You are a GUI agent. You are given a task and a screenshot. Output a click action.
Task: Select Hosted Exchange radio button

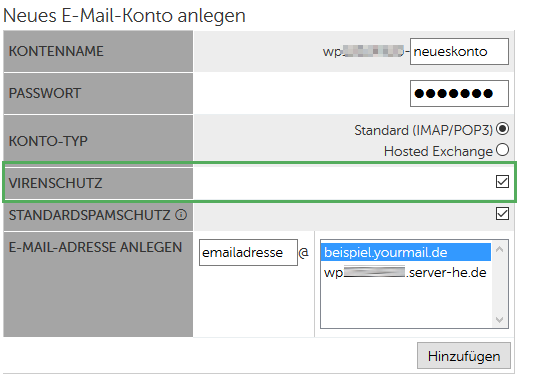click(x=502, y=150)
